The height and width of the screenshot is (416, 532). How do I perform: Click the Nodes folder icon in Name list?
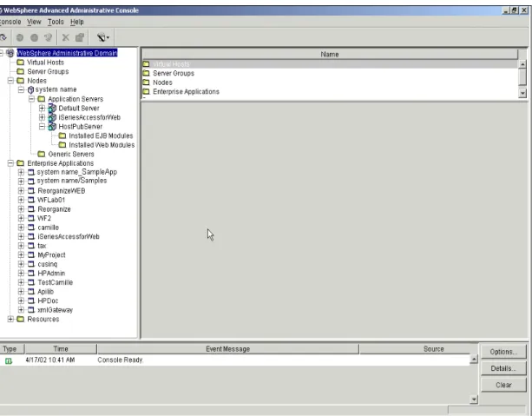(x=146, y=83)
